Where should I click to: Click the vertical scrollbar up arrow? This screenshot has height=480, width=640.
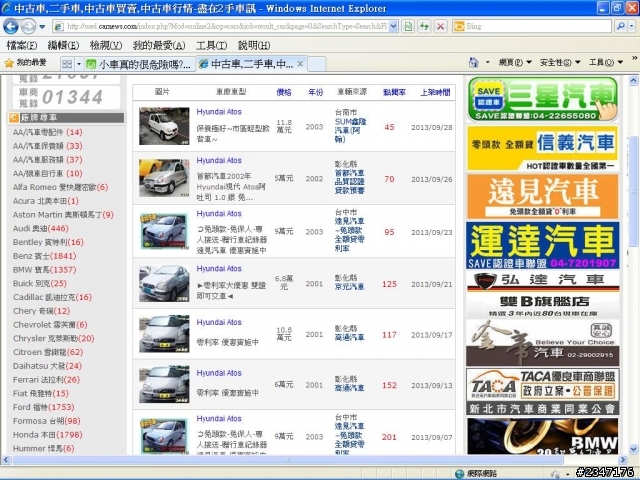click(x=633, y=81)
